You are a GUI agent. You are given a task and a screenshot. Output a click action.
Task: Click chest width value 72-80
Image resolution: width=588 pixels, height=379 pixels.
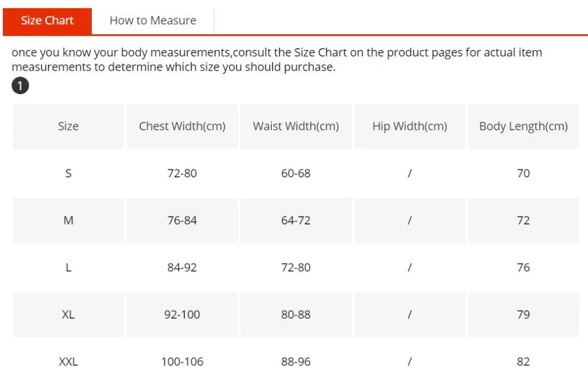click(182, 174)
